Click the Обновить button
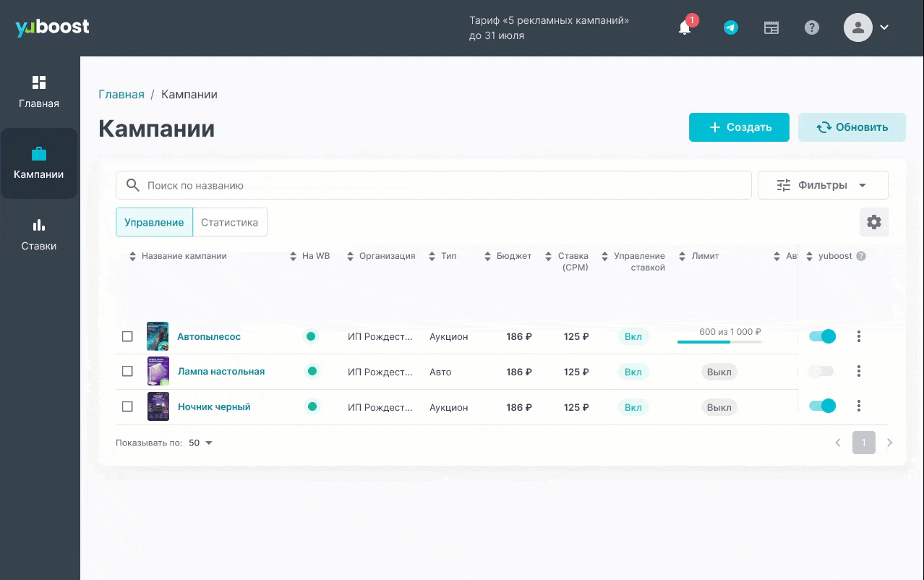The image size is (924, 580). (x=852, y=127)
